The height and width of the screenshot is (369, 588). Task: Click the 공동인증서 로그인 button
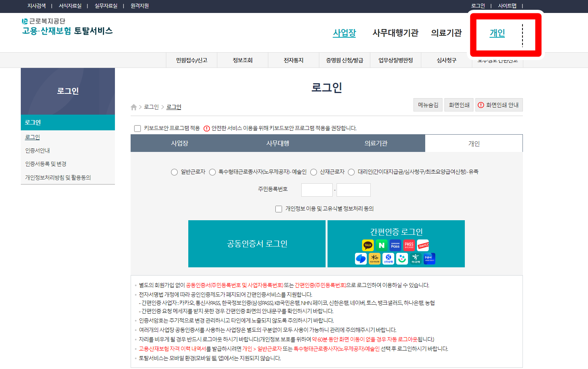tap(257, 243)
